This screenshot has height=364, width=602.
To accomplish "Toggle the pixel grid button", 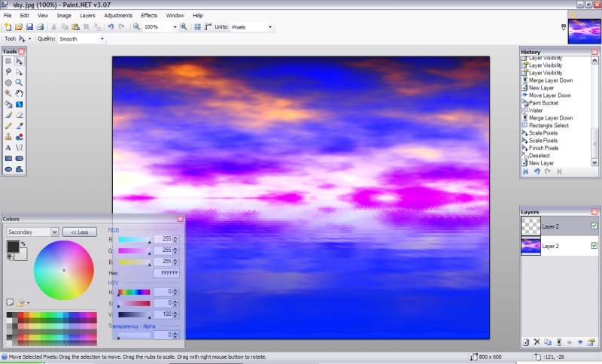I will pyautogui.click(x=197, y=27).
